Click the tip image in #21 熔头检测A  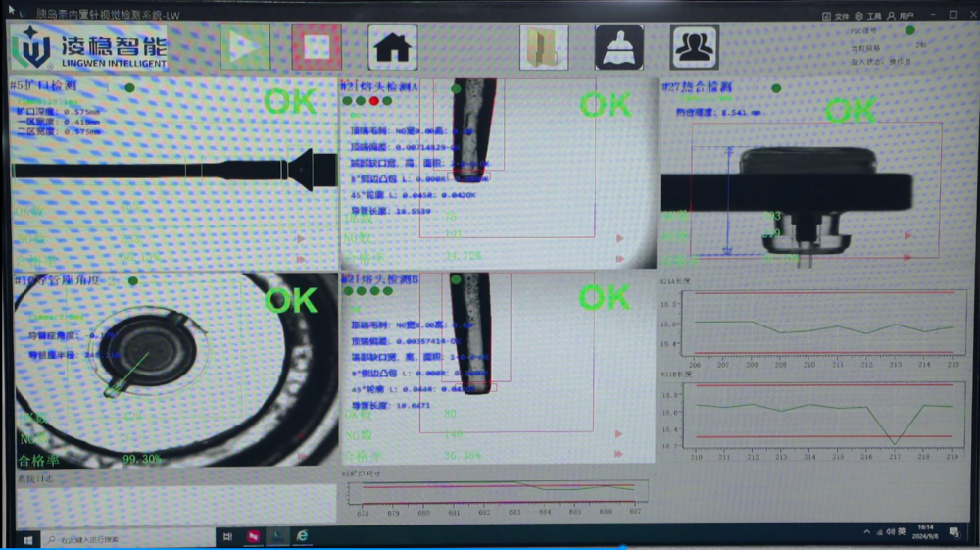(x=473, y=128)
